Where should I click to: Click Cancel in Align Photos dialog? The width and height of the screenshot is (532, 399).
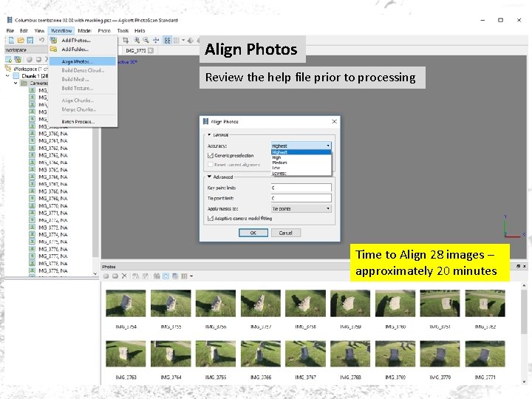point(286,233)
